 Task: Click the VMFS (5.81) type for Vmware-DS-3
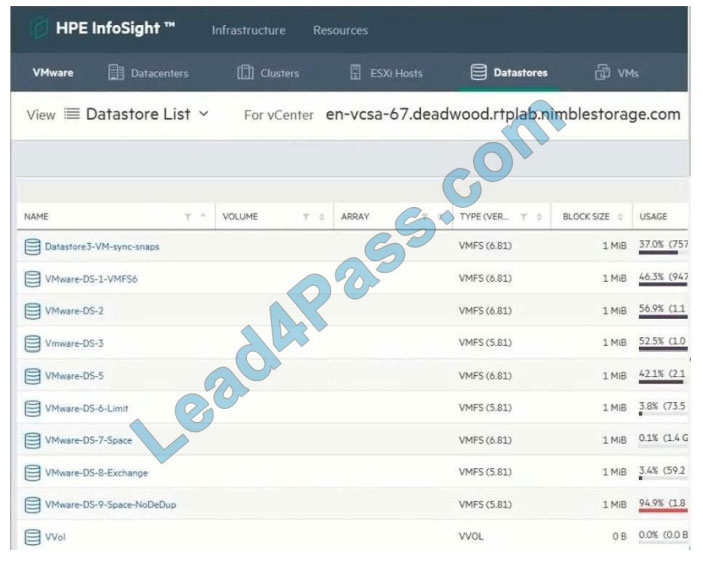485,343
